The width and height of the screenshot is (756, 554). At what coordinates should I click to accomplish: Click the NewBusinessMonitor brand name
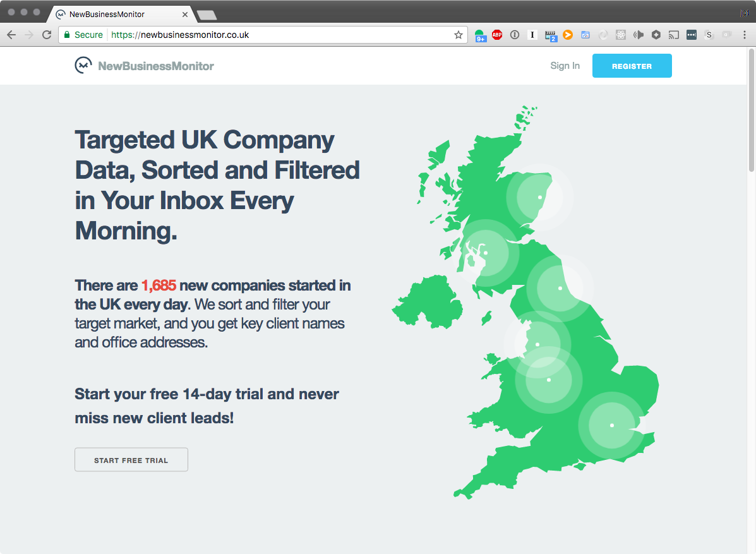[x=156, y=66]
